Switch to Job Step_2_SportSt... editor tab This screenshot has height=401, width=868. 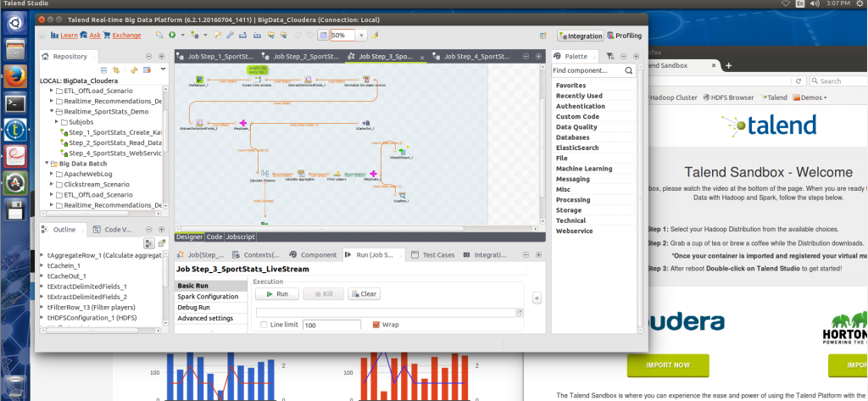[302, 56]
